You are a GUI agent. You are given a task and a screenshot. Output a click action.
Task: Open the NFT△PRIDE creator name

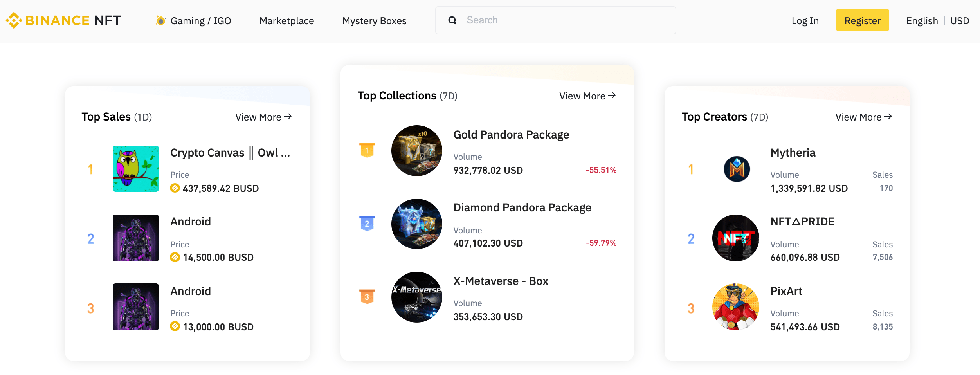click(x=802, y=222)
